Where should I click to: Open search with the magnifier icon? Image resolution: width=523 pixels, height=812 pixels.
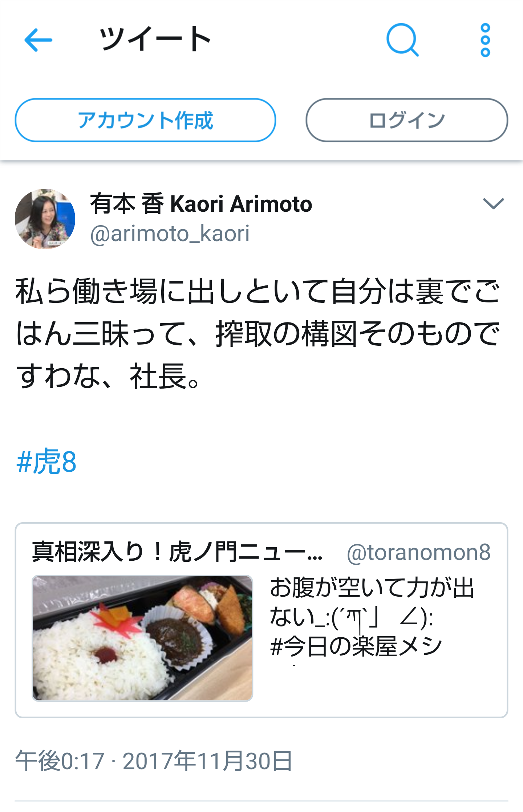tap(402, 40)
